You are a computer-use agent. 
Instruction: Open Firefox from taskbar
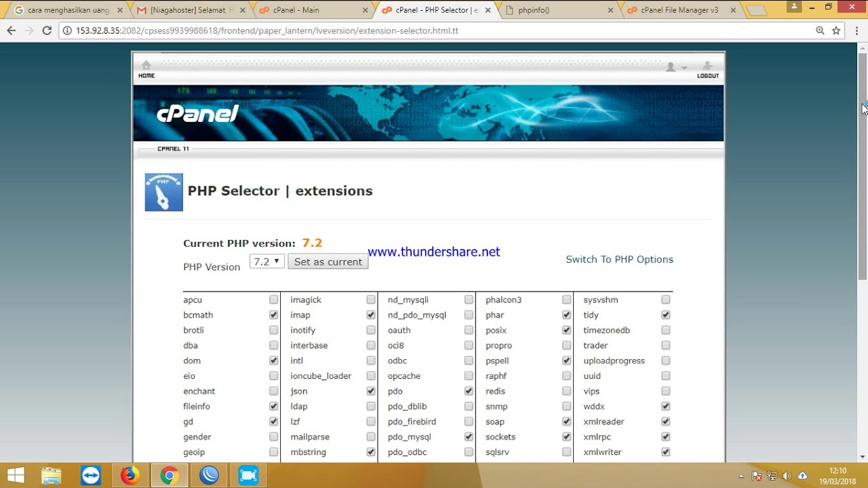click(x=130, y=476)
